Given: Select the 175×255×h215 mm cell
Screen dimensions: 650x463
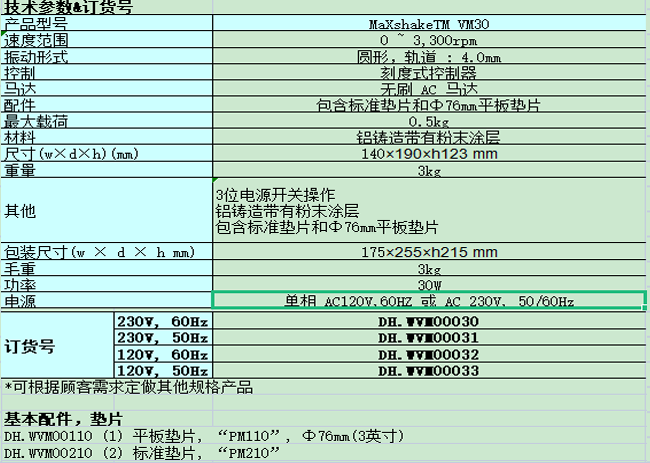Looking at the screenshot, I should tap(429, 251).
